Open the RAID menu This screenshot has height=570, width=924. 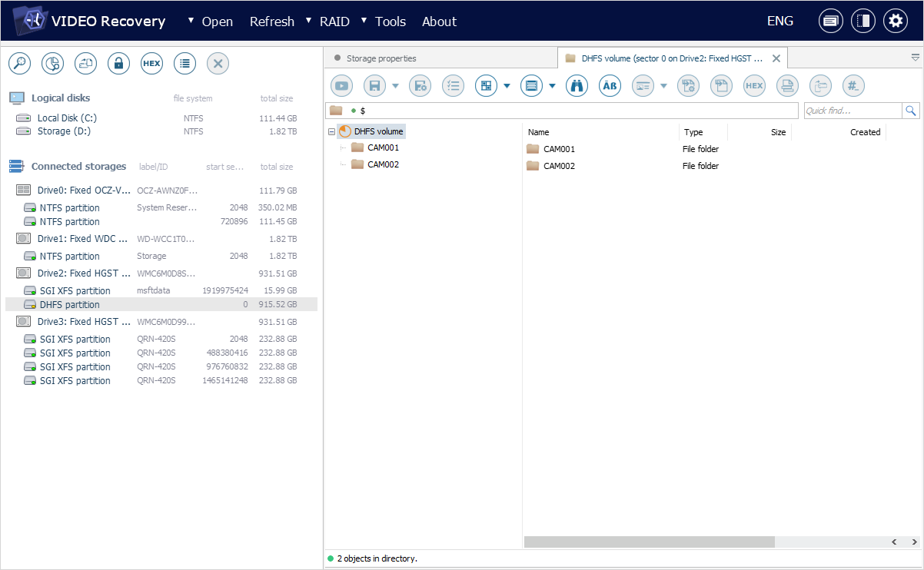[334, 22]
